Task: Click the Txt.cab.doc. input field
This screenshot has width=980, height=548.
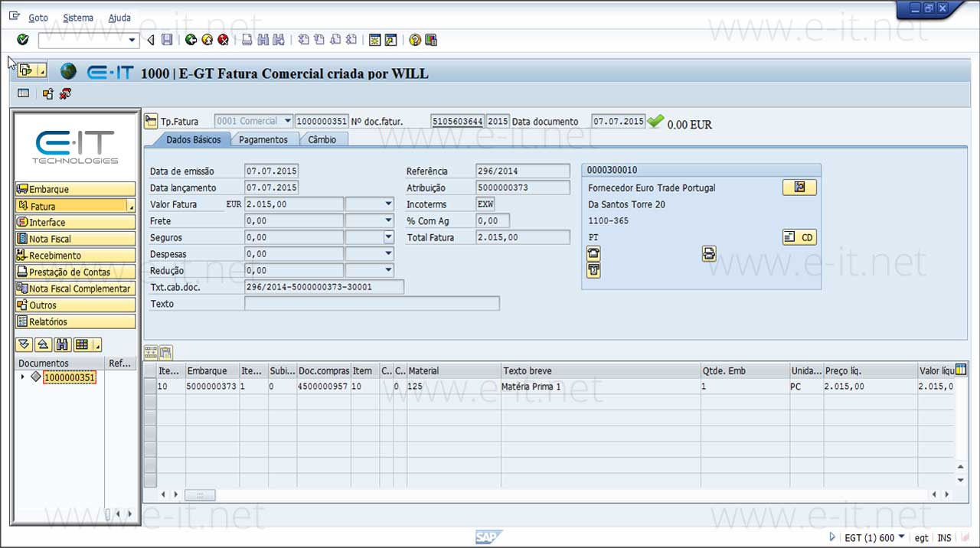Action: tap(324, 287)
